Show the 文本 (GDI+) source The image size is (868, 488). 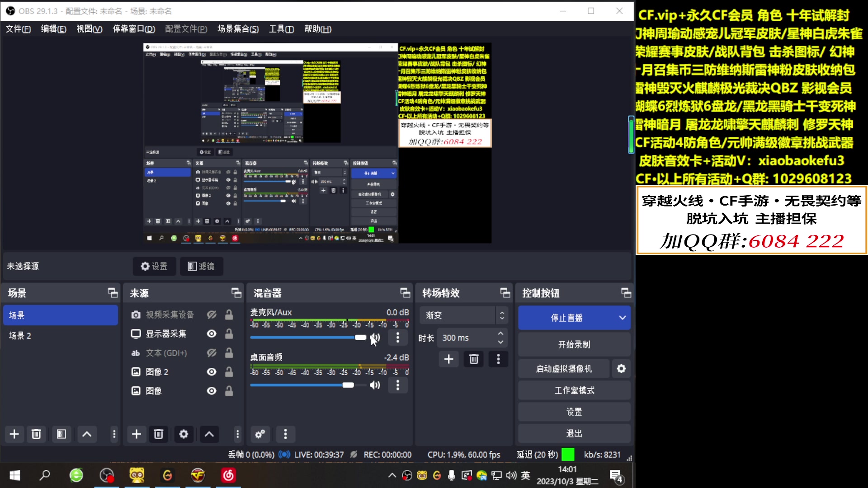pos(212,352)
